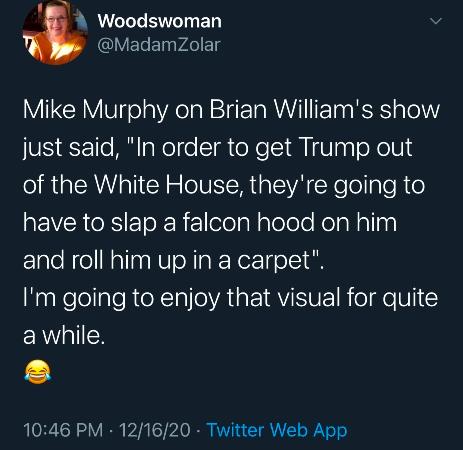
Task: Click the Woodswoman display name
Action: [x=160, y=21]
